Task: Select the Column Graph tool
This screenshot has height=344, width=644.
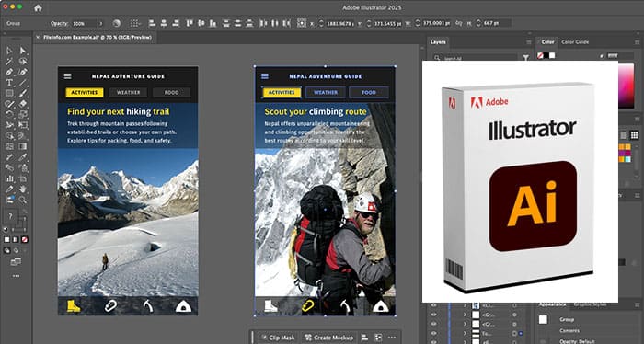Action: 9,178
